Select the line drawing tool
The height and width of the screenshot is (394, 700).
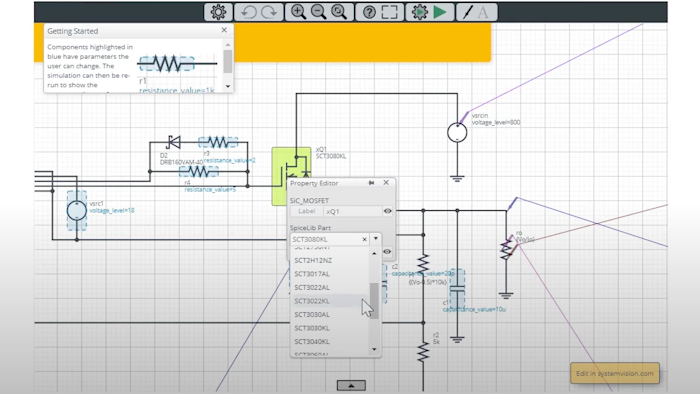(x=467, y=12)
